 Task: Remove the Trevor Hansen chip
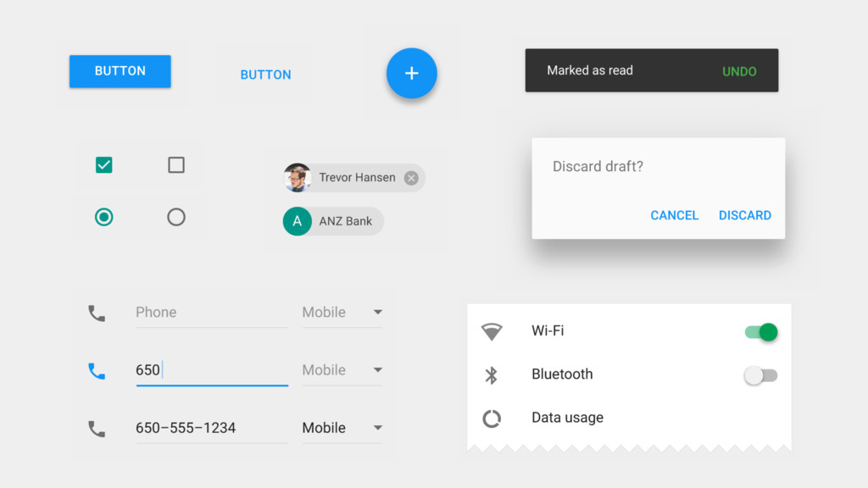[x=411, y=178]
